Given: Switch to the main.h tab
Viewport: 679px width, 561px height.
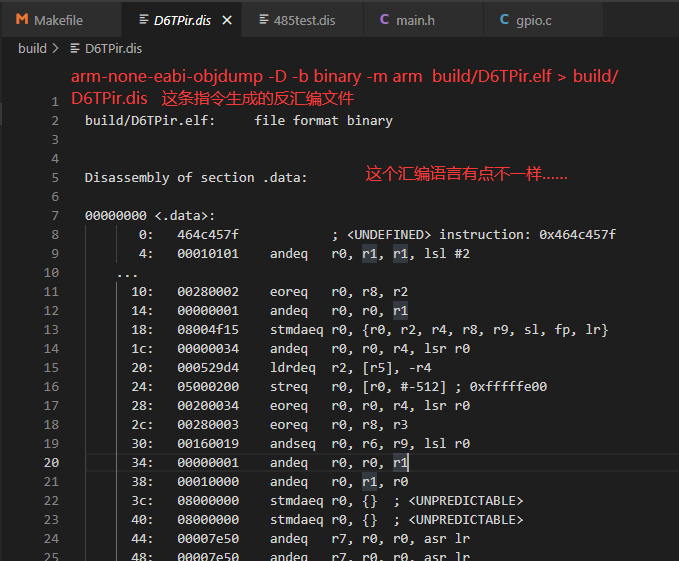Looking at the screenshot, I should [424, 20].
